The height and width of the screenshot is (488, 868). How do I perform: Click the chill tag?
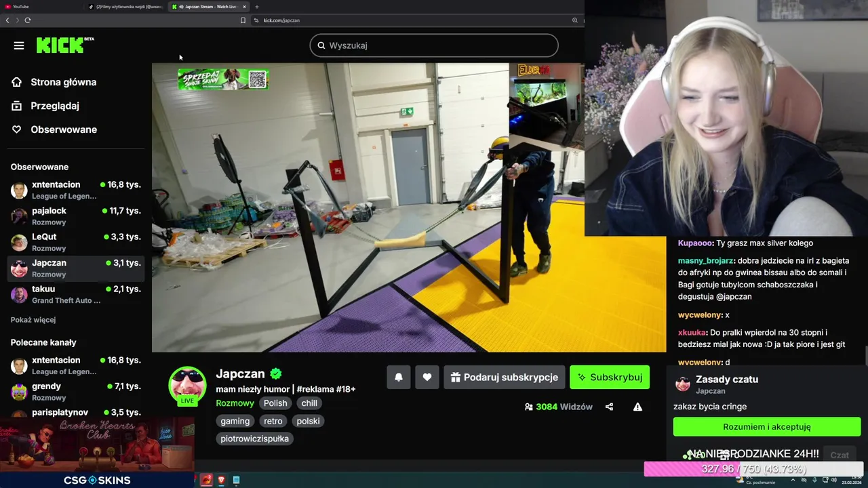pos(309,403)
